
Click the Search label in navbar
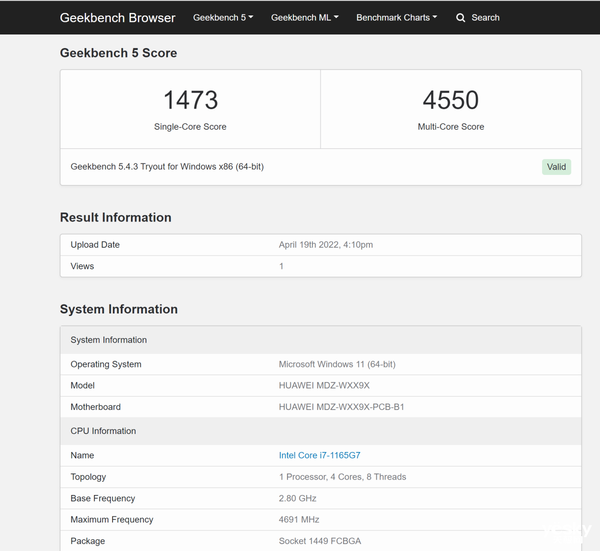tap(485, 18)
